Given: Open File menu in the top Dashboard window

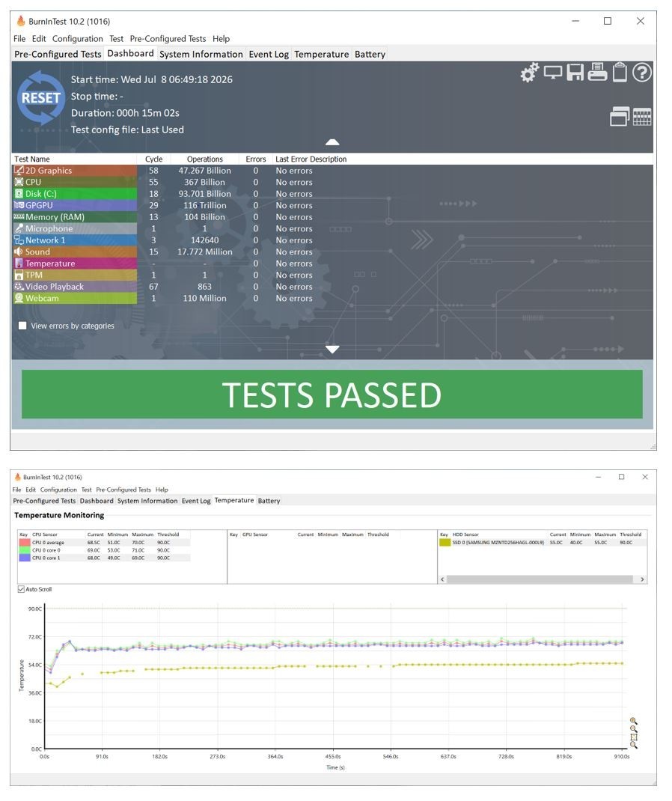Looking at the screenshot, I should pyautogui.click(x=19, y=39).
